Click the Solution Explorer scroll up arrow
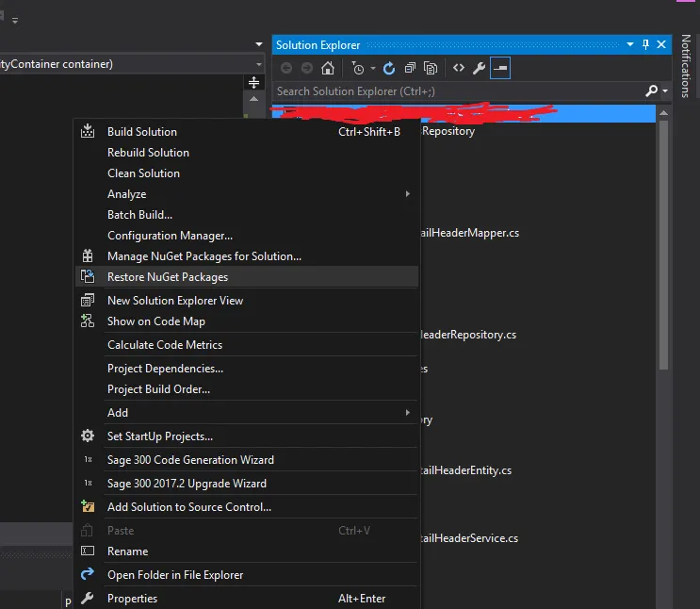 point(663,113)
